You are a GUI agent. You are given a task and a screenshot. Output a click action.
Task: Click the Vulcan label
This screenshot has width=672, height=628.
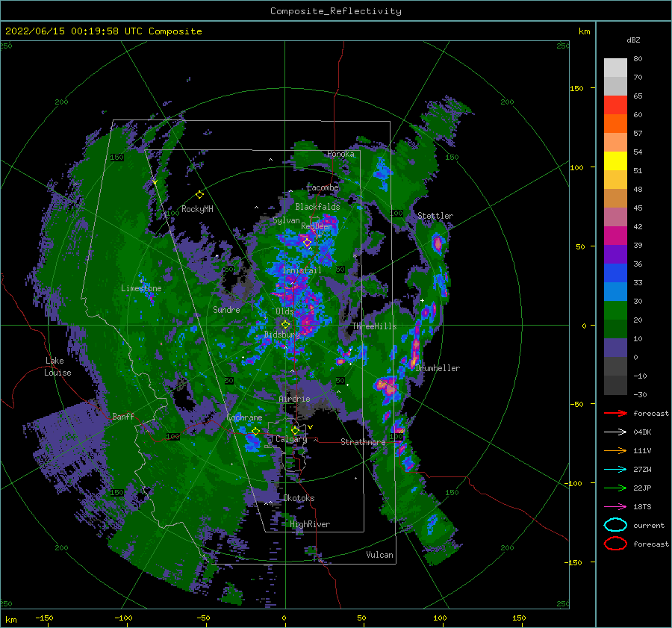click(x=379, y=555)
